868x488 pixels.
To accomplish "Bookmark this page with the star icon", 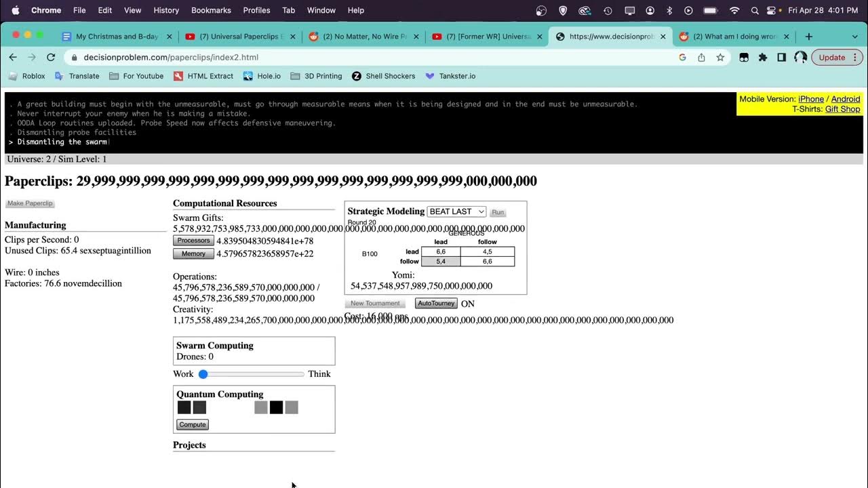I will [720, 58].
